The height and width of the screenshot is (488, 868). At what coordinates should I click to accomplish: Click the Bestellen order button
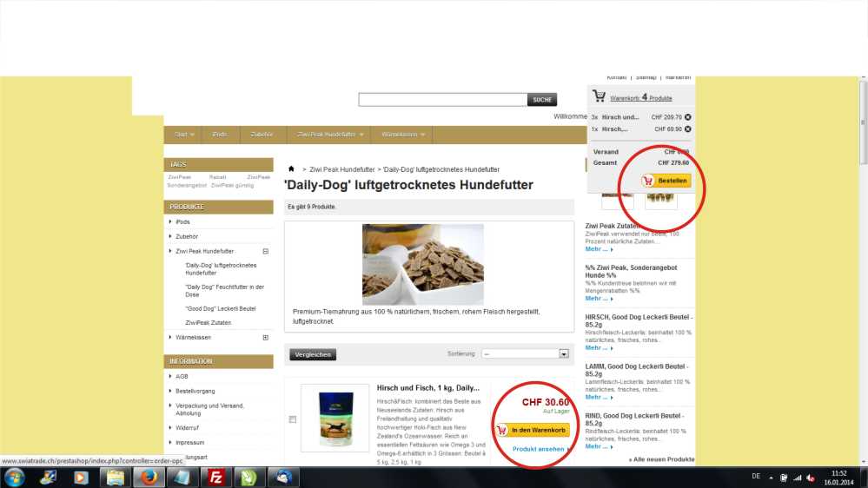pyautogui.click(x=666, y=181)
